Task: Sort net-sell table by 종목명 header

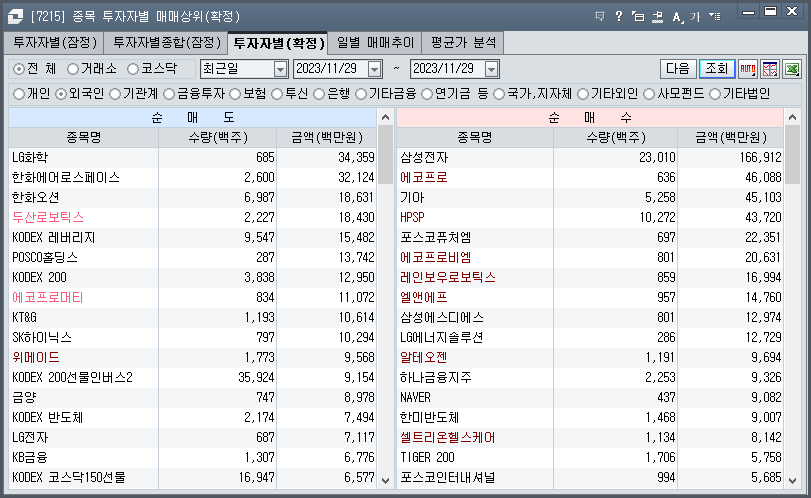Action: click(x=83, y=138)
